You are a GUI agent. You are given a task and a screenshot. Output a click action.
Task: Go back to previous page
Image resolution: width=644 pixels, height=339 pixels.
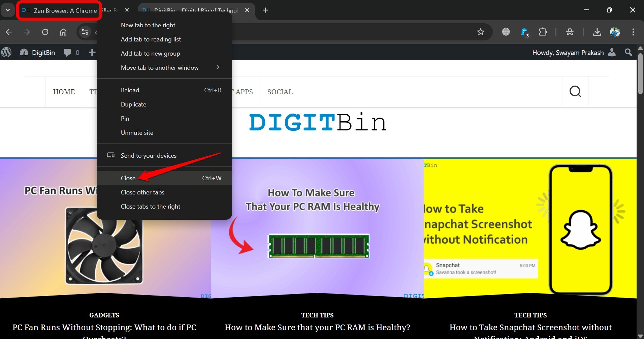pos(9,32)
